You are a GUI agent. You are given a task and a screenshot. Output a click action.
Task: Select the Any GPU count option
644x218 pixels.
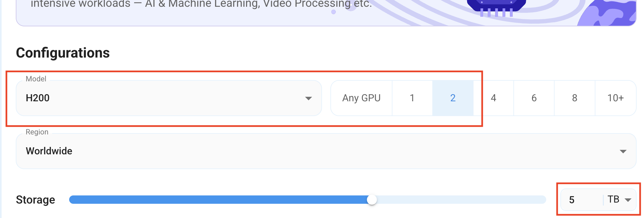(x=361, y=98)
